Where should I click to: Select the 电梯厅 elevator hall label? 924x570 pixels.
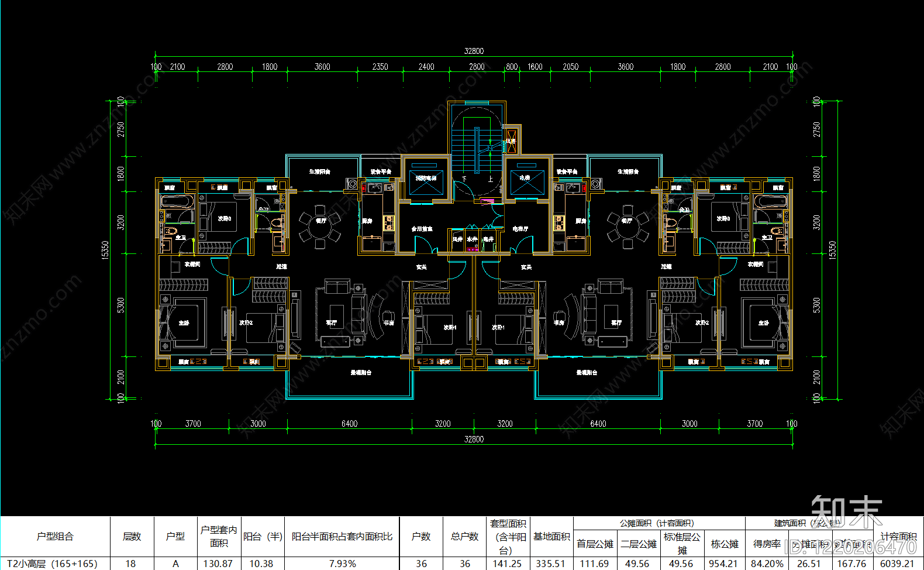pos(520,229)
